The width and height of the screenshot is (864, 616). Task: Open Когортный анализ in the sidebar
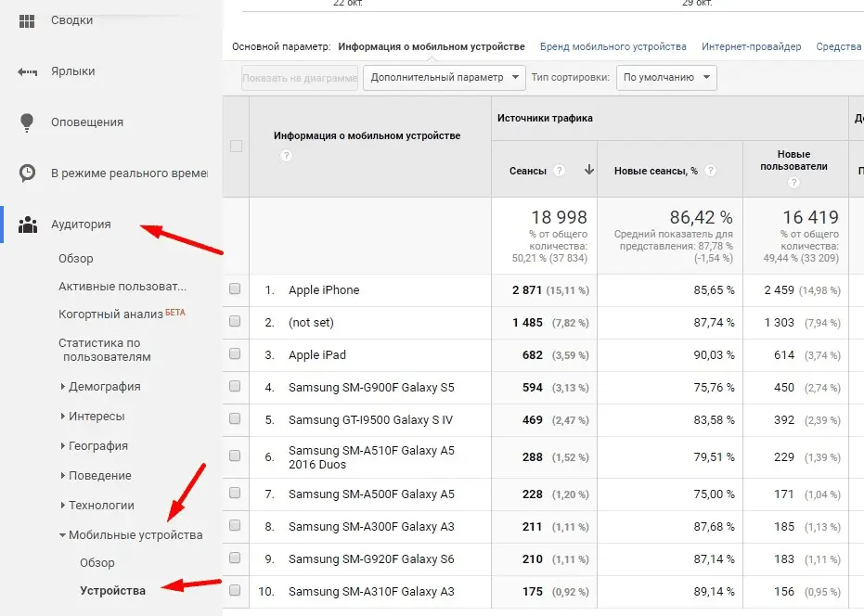click(x=110, y=314)
